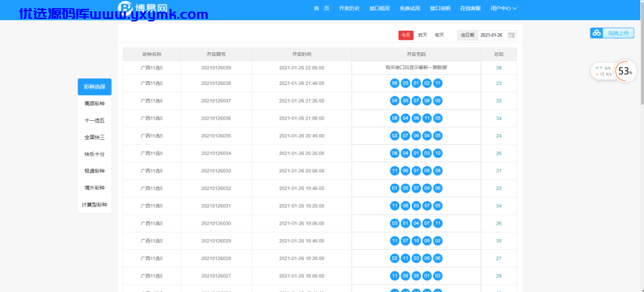The width and height of the screenshot is (644, 292).
Task: Click draw time 2021-01-26 18:26:00
Action: click(x=301, y=258)
